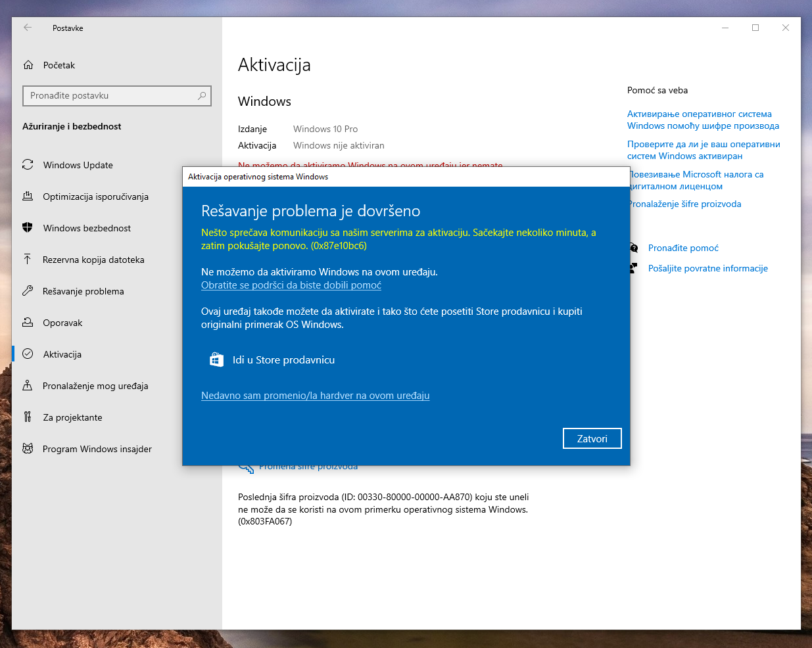Click the Poslednja šifra proizvoda message text
812x648 pixels.
point(383,509)
